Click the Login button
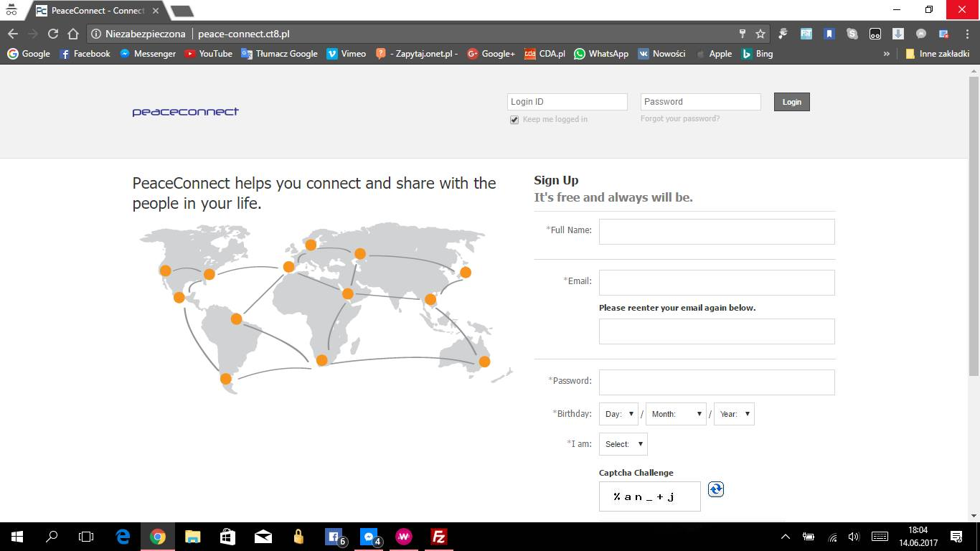The width and height of the screenshot is (980, 551). pos(791,101)
